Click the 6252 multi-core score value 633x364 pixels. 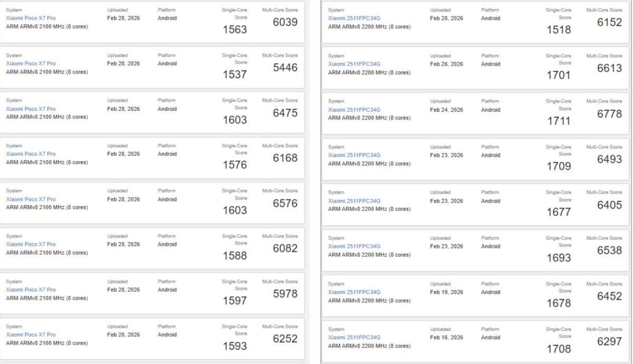285,339
